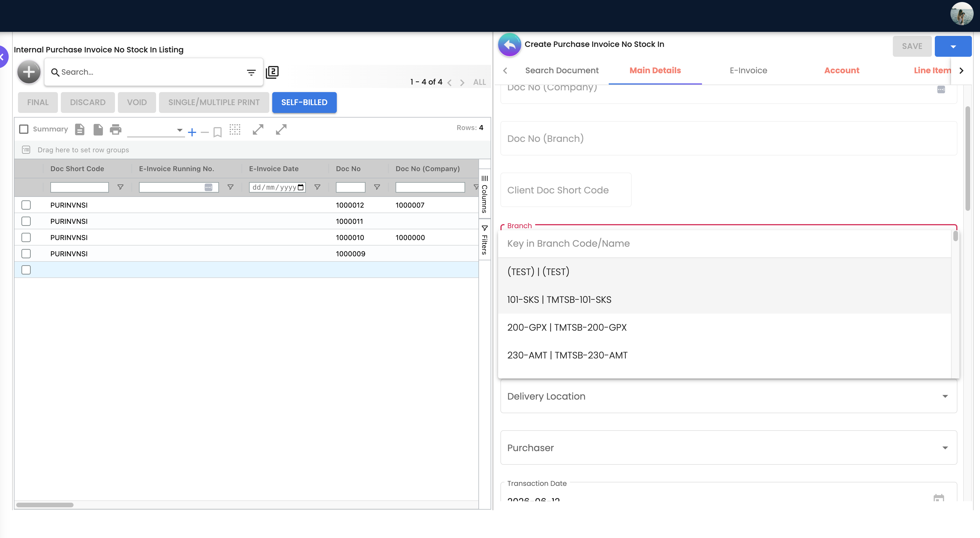
Task: Click filter icon for Doc Short Code
Action: click(120, 187)
